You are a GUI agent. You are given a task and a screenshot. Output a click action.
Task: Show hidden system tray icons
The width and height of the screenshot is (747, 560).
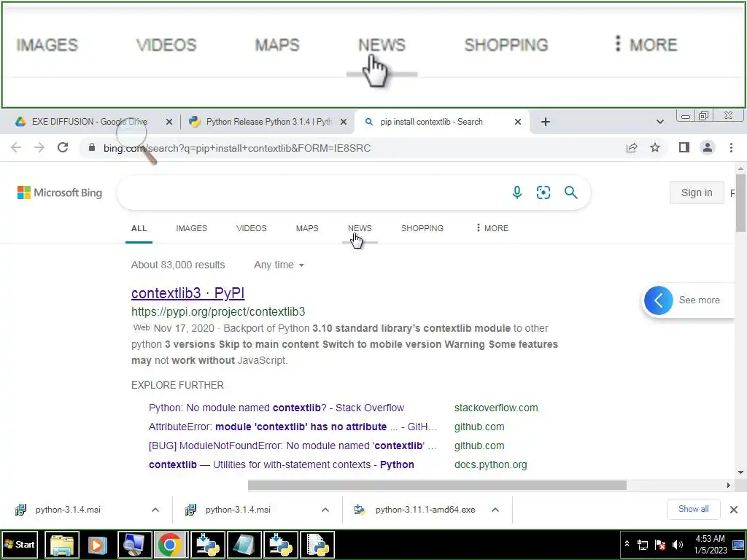pos(627,543)
